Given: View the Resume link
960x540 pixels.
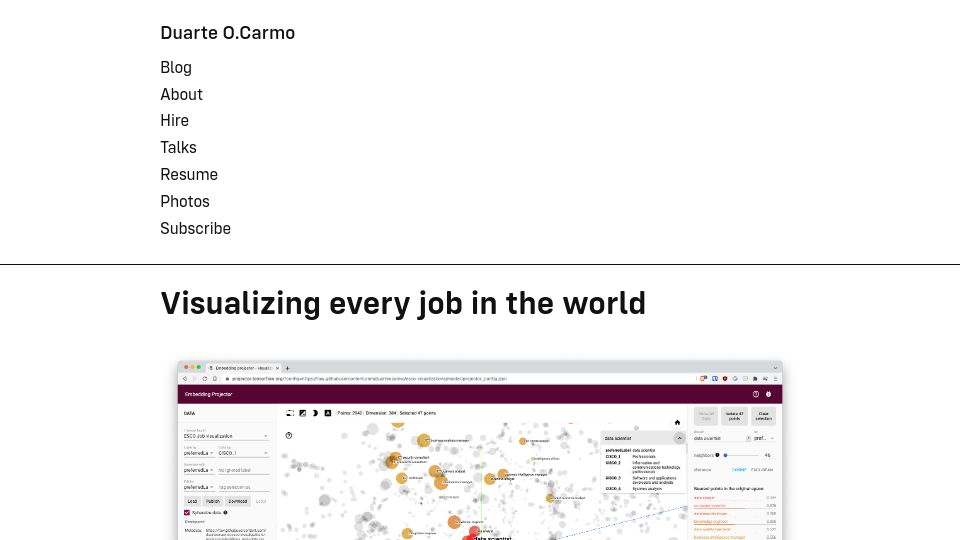Looking at the screenshot, I should click(x=189, y=174).
